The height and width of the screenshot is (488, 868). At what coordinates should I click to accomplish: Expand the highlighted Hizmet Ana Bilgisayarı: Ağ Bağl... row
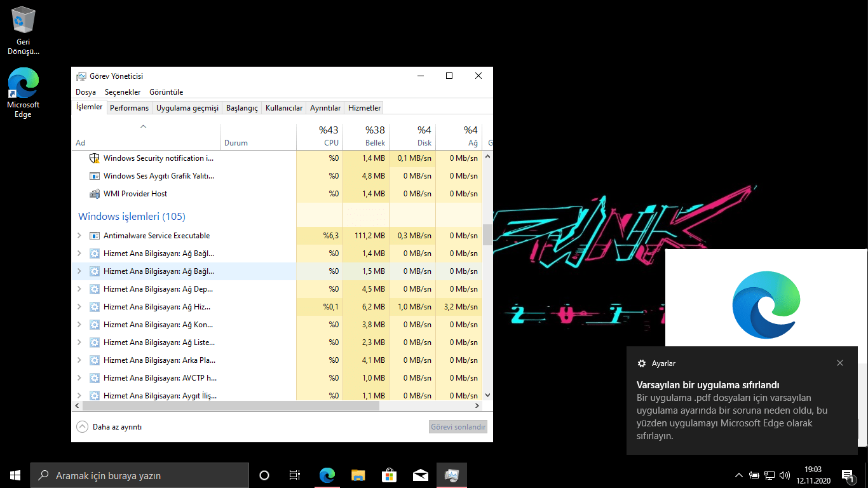[x=79, y=271]
